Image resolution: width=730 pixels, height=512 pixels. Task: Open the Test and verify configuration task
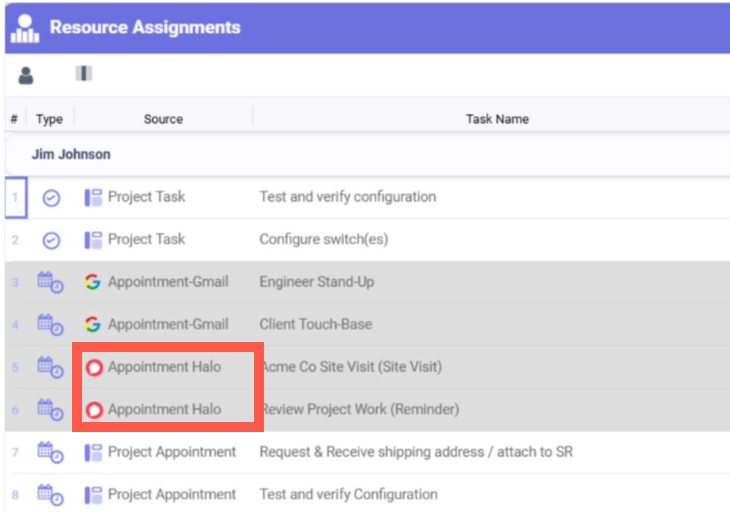point(347,197)
